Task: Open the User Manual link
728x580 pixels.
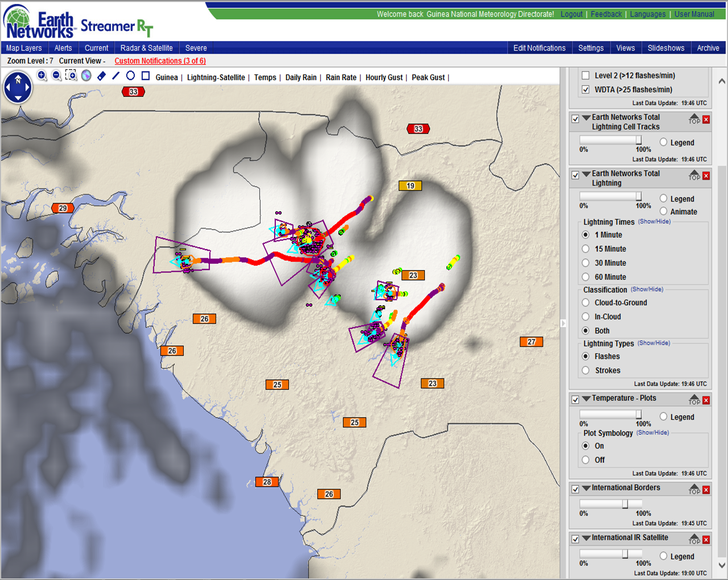Action: [x=694, y=14]
